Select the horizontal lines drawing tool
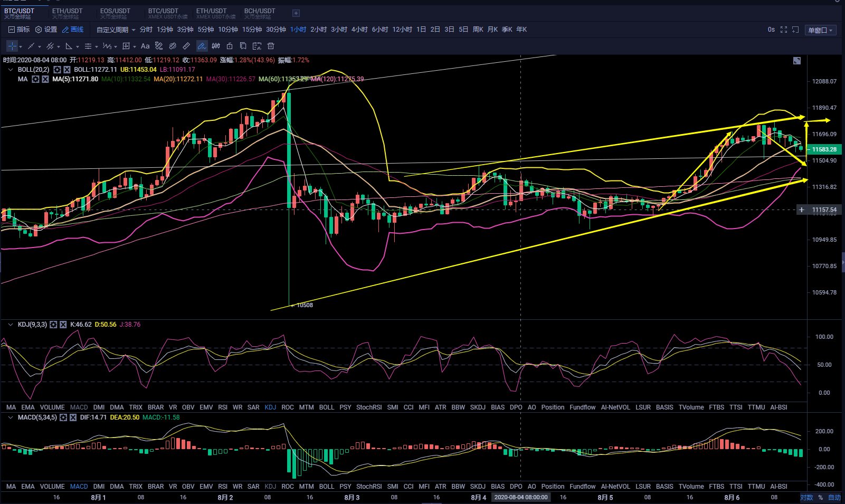Image resolution: width=845 pixels, height=504 pixels. (x=88, y=46)
